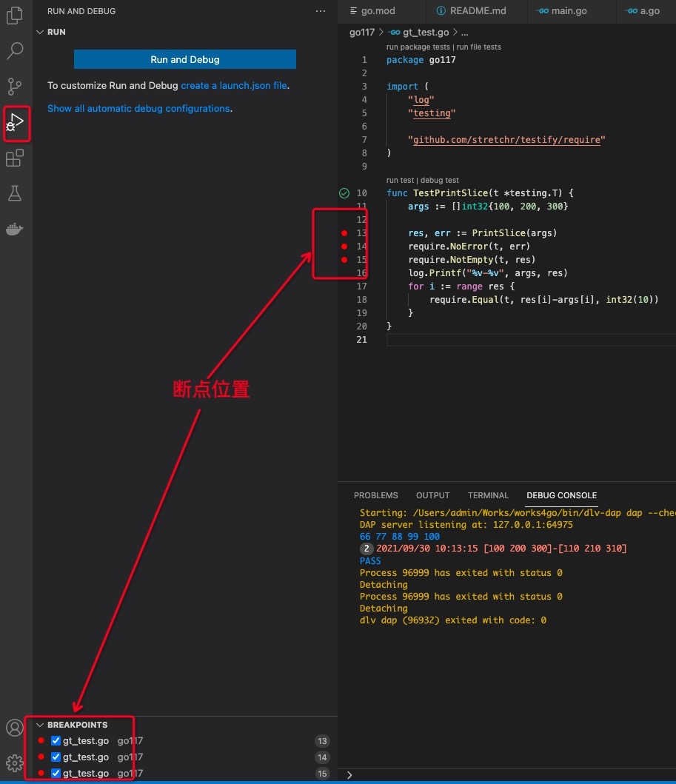Open the go117 breadcrumb folder
The image size is (676, 784).
[362, 33]
